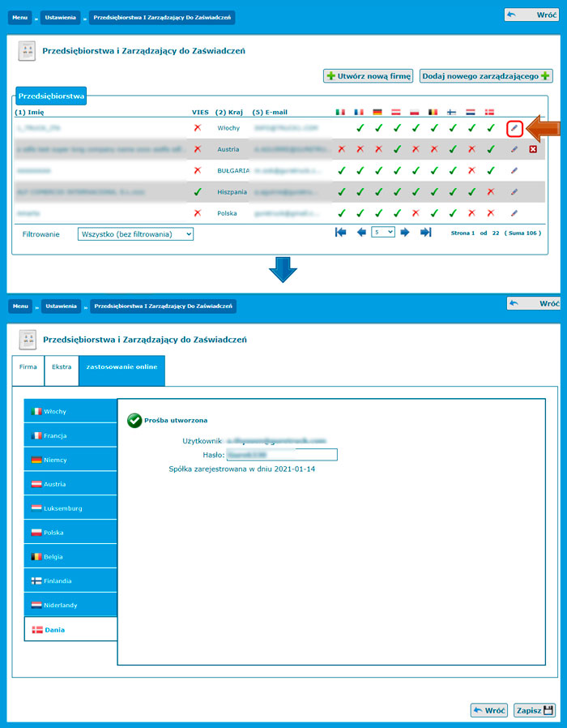Viewport: 567px width, 728px height.
Task: Click German flag column header icon
Action: click(x=377, y=112)
